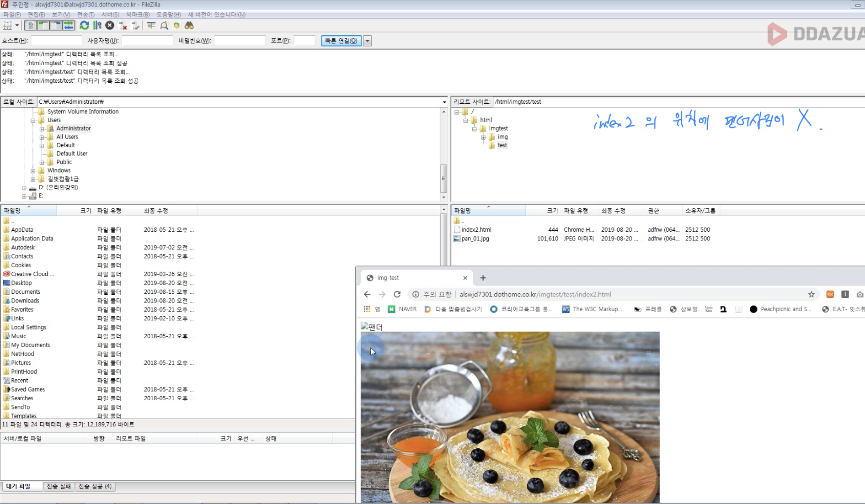This screenshot has width=865, height=504.
Task: Collapse the html folder in remote tree
Action: (x=465, y=120)
